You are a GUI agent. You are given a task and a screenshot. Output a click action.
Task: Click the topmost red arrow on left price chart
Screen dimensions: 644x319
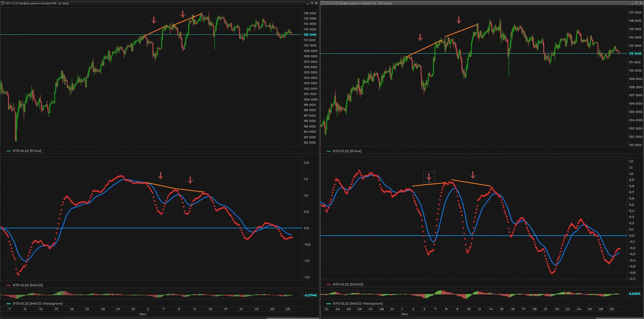click(x=183, y=14)
